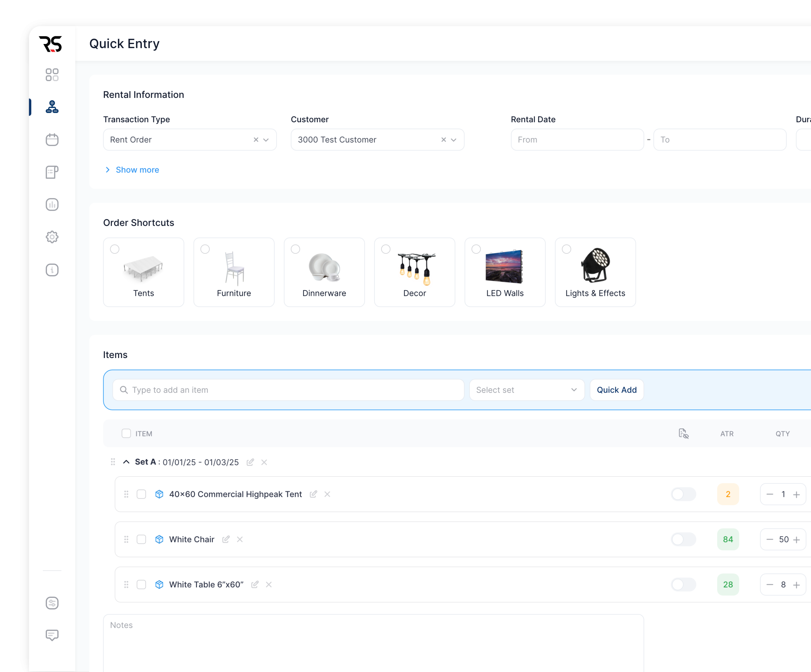Open the dashboard grid icon

click(x=52, y=75)
